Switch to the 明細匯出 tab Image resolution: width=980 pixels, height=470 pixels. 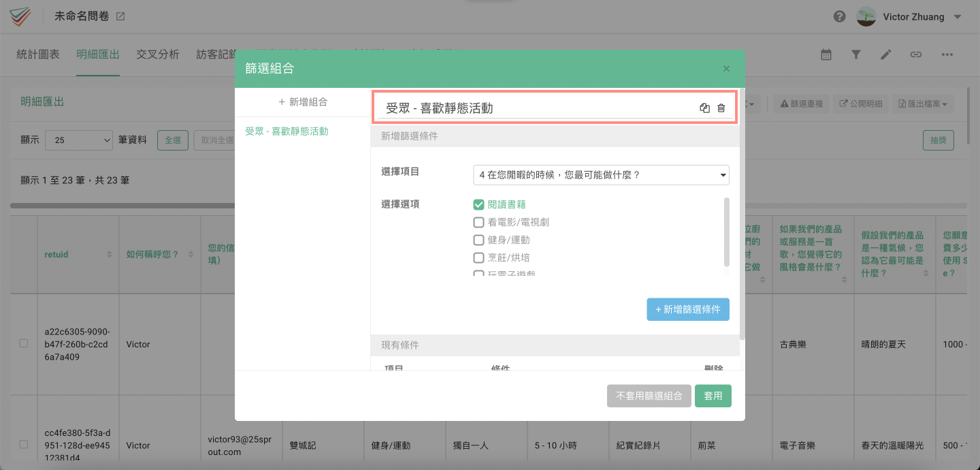pos(98,54)
